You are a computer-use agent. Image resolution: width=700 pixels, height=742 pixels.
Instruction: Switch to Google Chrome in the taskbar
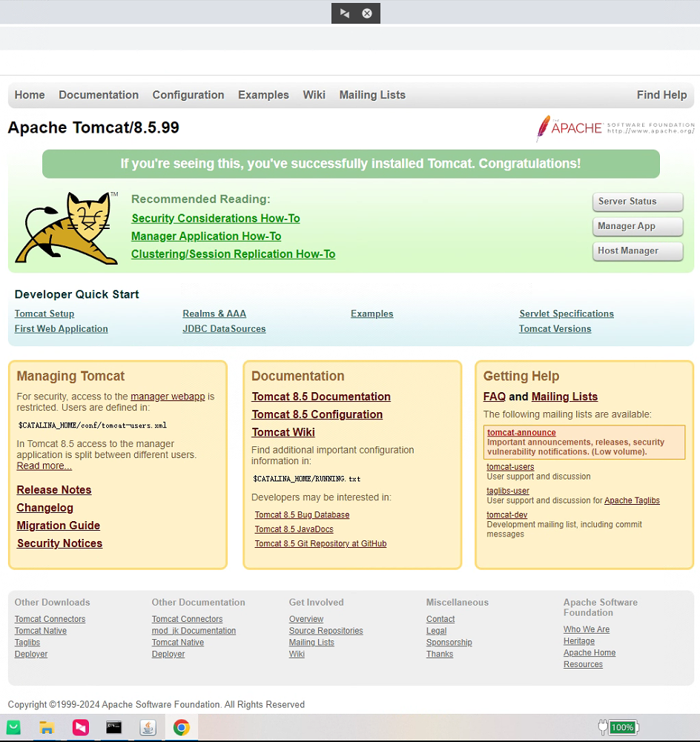click(181, 727)
